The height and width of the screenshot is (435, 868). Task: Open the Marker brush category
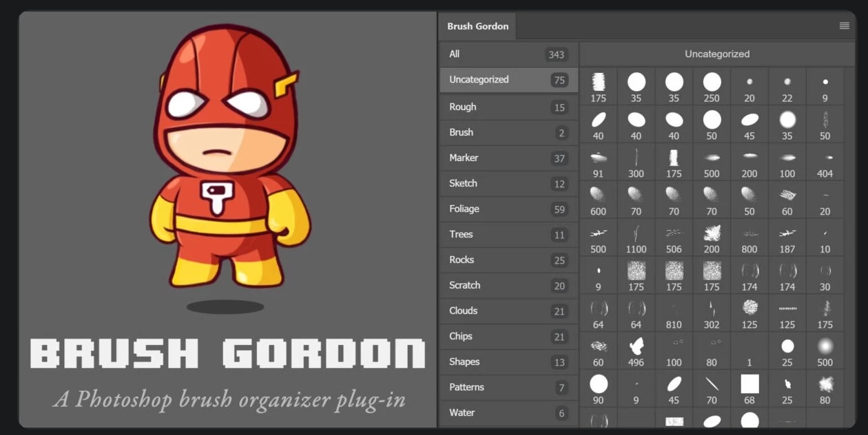508,158
